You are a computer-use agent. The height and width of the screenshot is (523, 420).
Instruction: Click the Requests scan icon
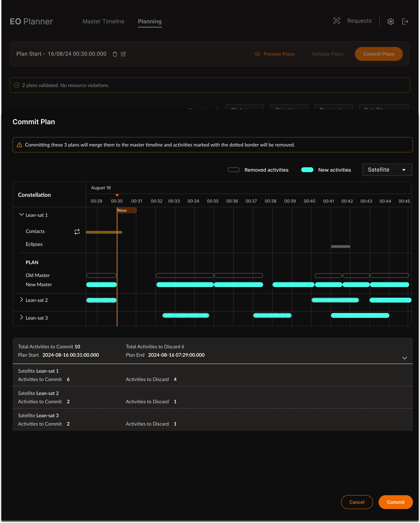(337, 21)
